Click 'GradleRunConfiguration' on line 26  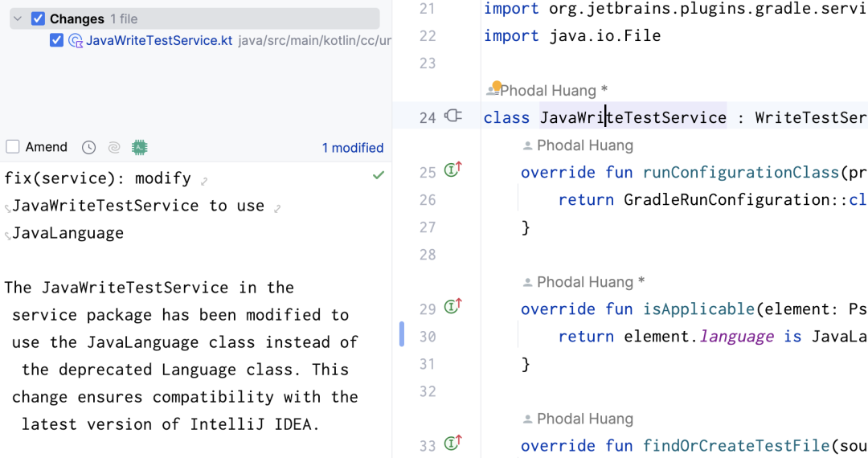click(x=727, y=199)
